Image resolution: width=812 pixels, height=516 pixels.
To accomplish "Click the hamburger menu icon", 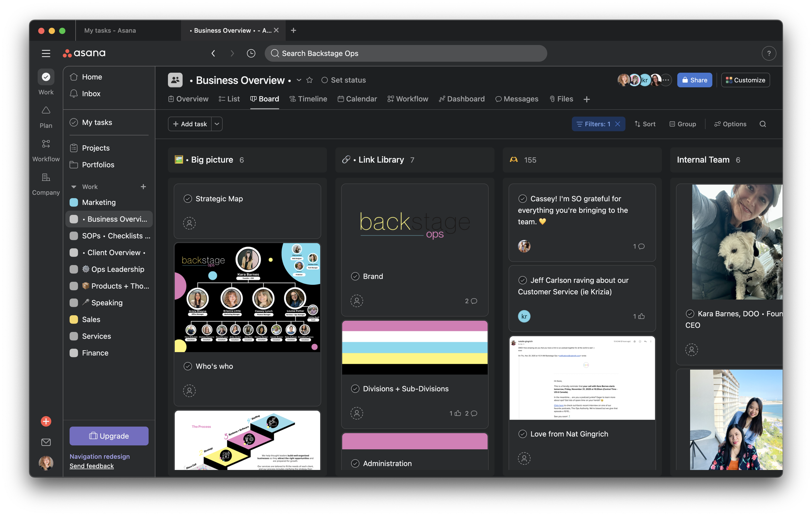I will [46, 53].
